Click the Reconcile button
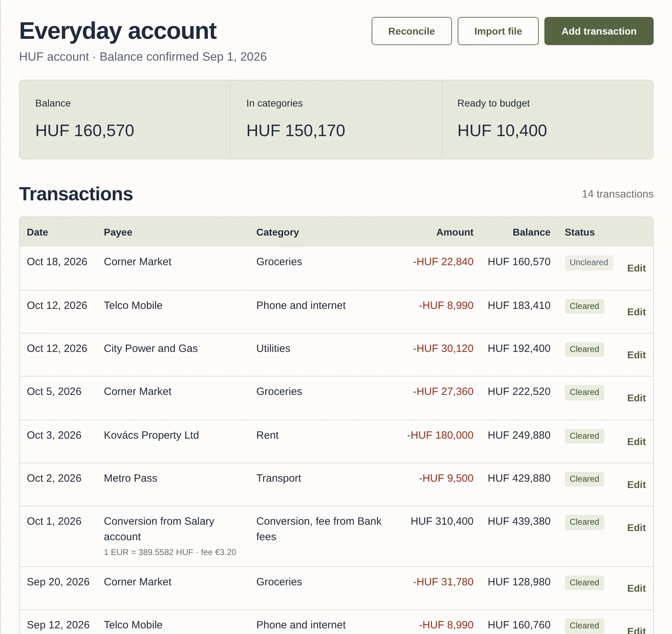The width and height of the screenshot is (672, 634). [x=411, y=31]
